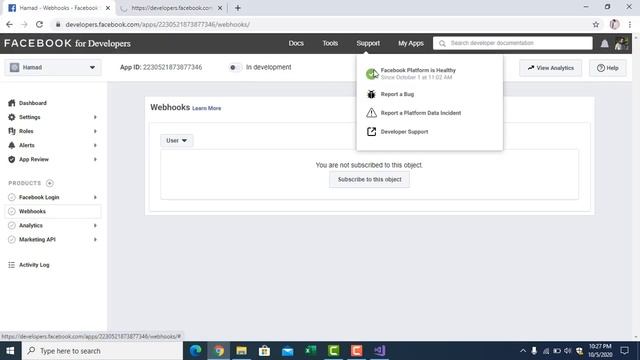The image size is (640, 360).
Task: Open Chrome profile icon in toolbar
Action: 614,24
